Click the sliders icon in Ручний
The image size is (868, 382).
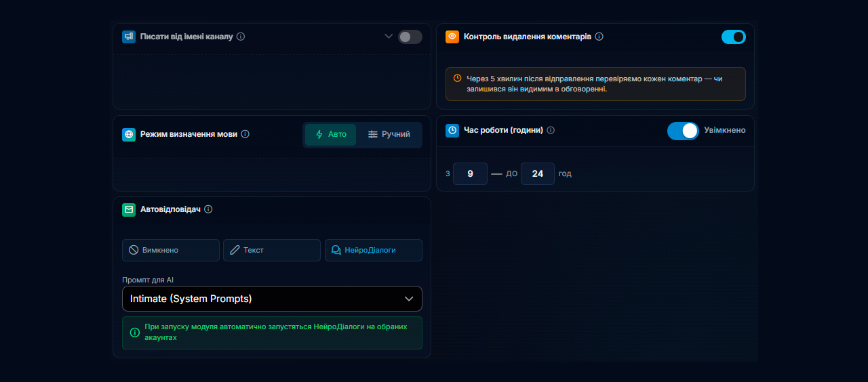[373, 134]
